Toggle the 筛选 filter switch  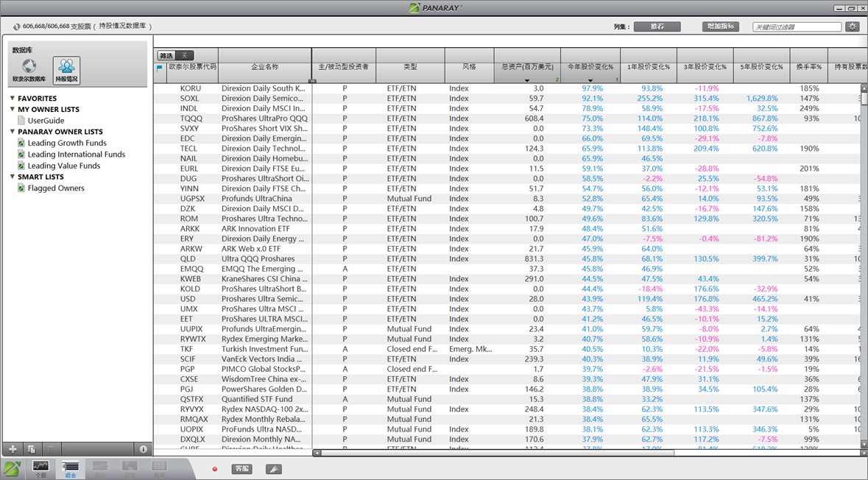(175, 55)
